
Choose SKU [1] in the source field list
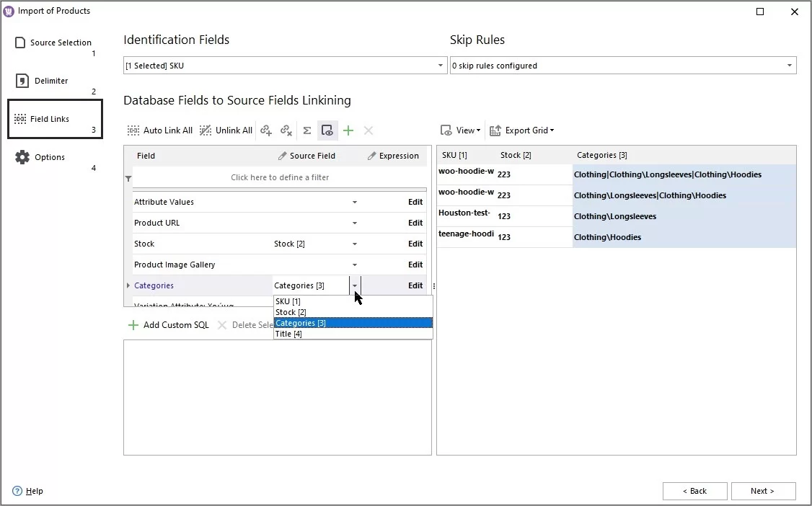point(288,301)
